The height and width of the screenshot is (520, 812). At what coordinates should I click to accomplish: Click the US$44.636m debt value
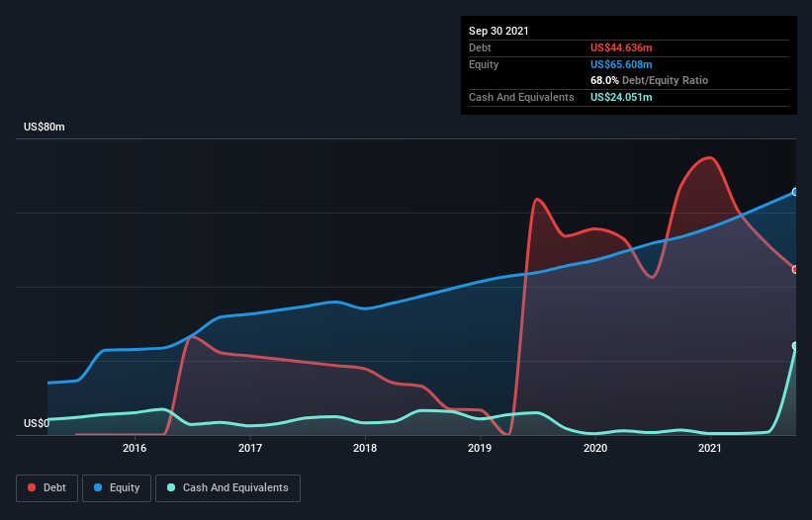coord(621,47)
